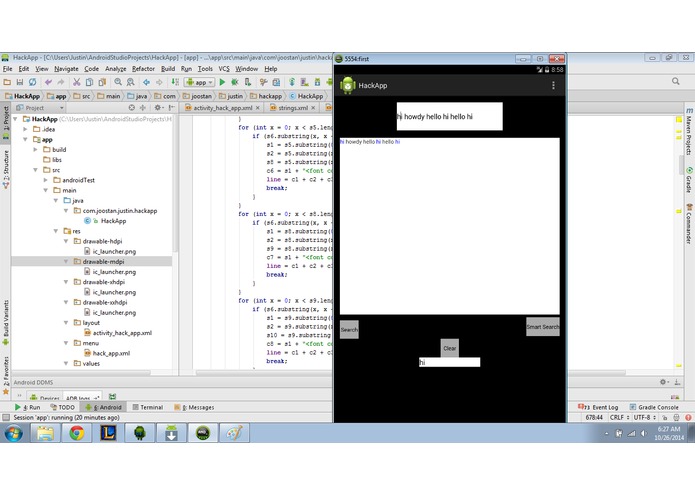Click the Search button in emulator
The image size is (695, 494).
pos(349,330)
